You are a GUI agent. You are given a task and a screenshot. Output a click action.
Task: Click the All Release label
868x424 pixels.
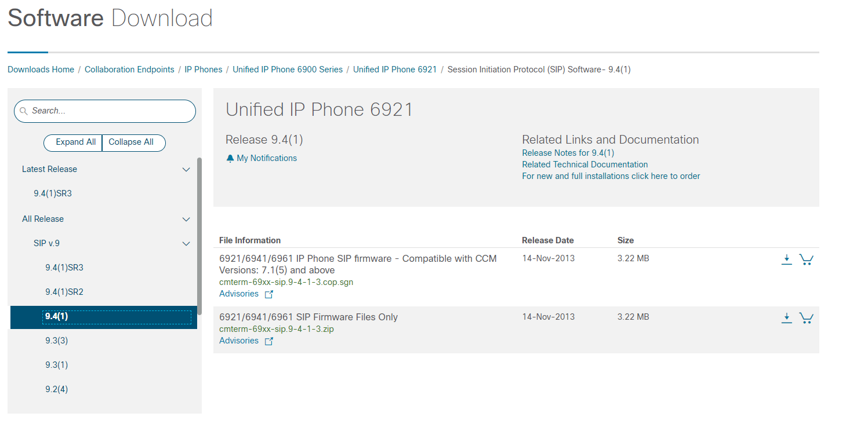tap(43, 219)
